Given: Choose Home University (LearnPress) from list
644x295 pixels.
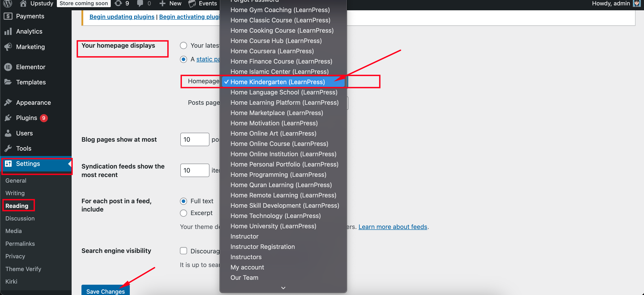Looking at the screenshot, I should pos(283,226).
